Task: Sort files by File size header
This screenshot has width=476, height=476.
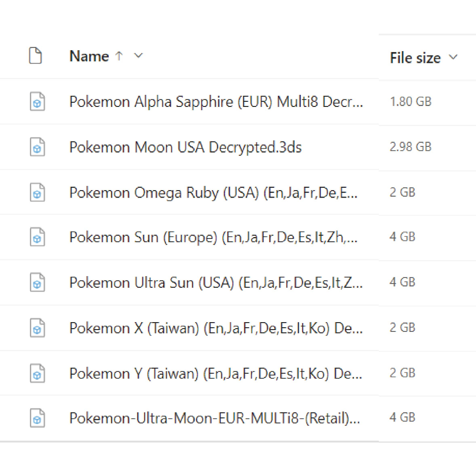Action: 415,58
